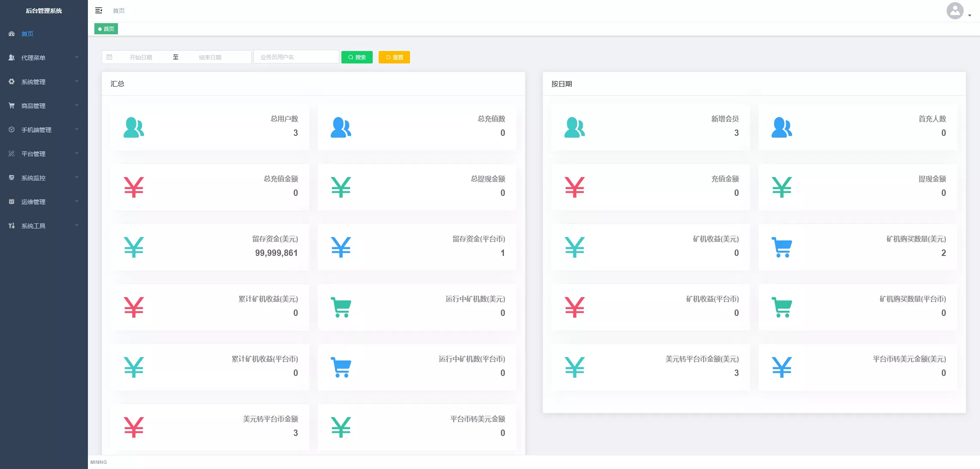Viewport: 980px width, 469px height.
Task: Click the calendar icon in date field
Action: point(109,57)
